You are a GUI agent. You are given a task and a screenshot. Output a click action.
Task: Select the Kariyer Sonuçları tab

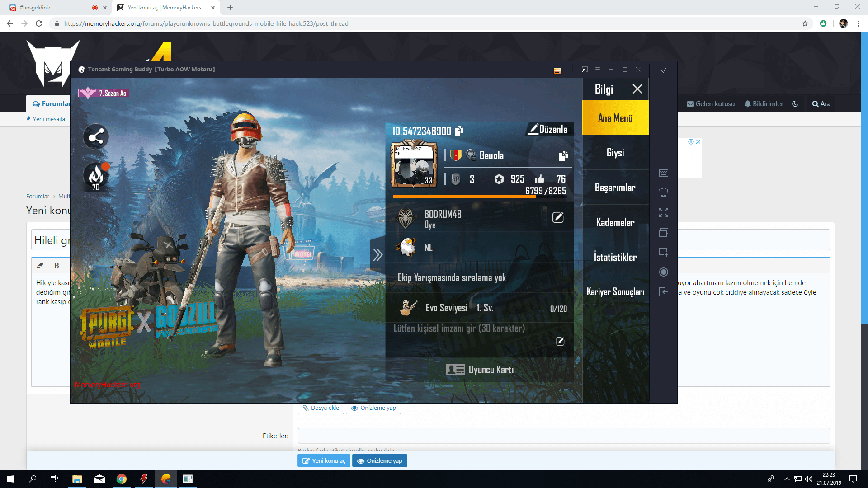[615, 292]
